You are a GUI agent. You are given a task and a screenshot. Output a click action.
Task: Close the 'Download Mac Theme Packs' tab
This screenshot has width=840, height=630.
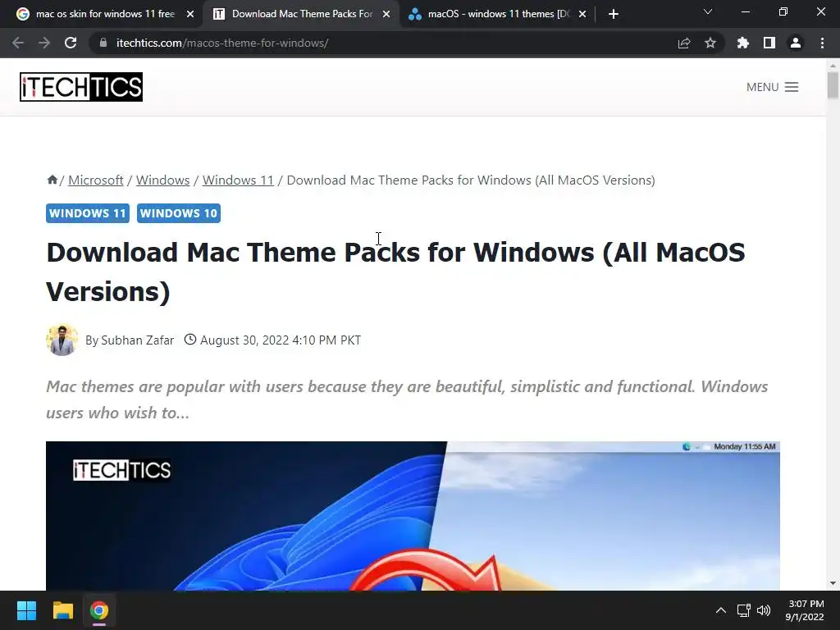tap(386, 14)
